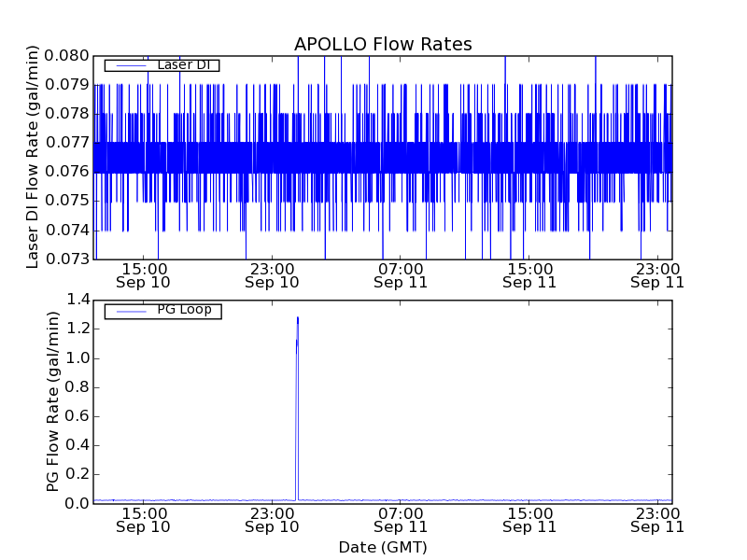The height and width of the screenshot is (560, 747).
Task: Click the APOLLO Flow Rates chart title
Action: click(383, 44)
